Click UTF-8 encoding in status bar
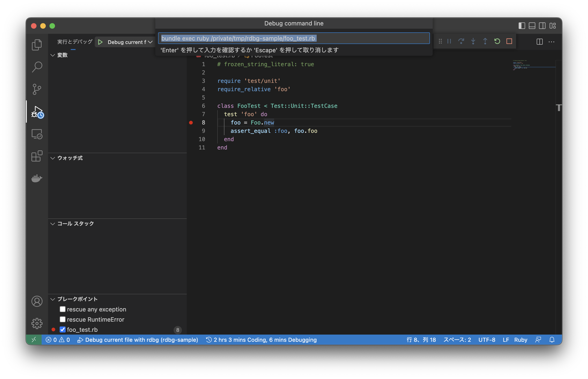This screenshot has height=379, width=588. pos(487,340)
